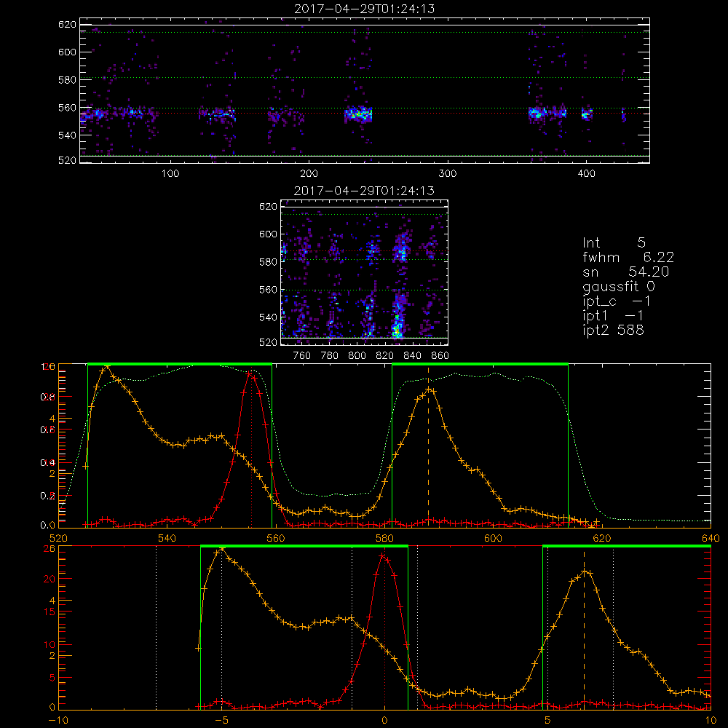Click y-axis label 600 on top spectrogram

[67, 52]
